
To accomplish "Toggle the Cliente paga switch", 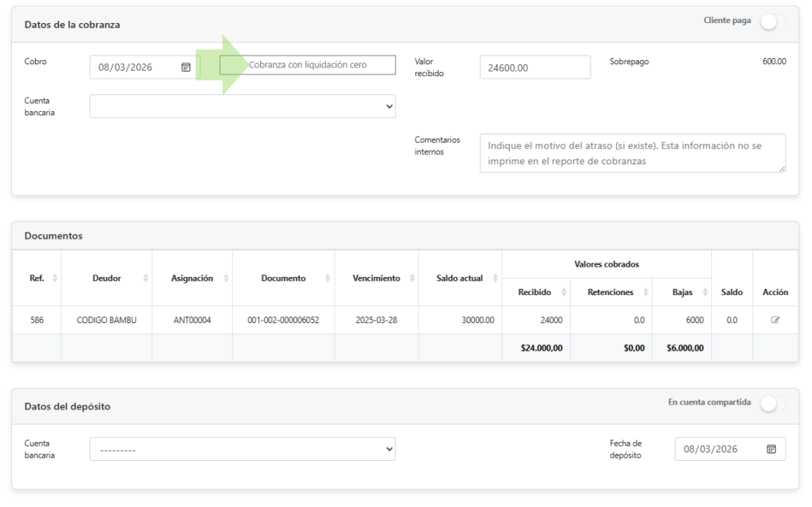I will coord(772,21).
